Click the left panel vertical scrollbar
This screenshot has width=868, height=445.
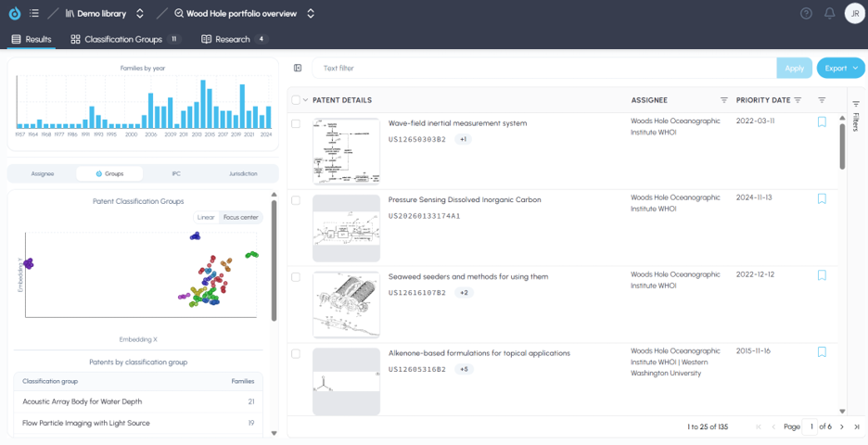[274, 261]
